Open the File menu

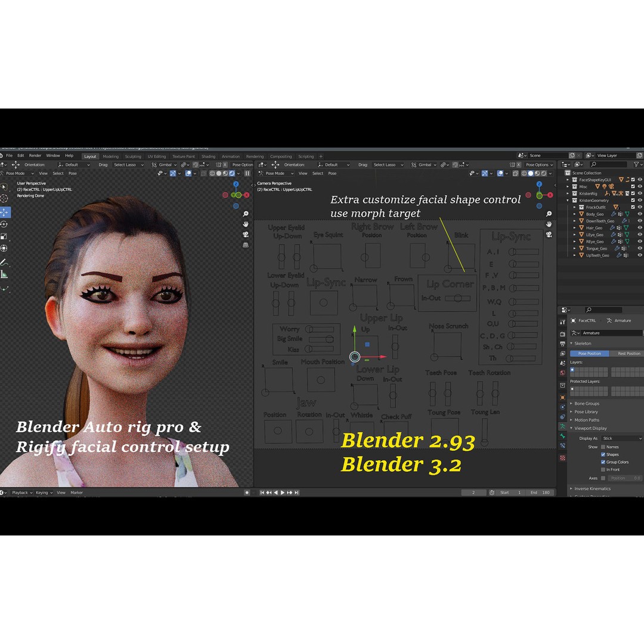(10, 156)
